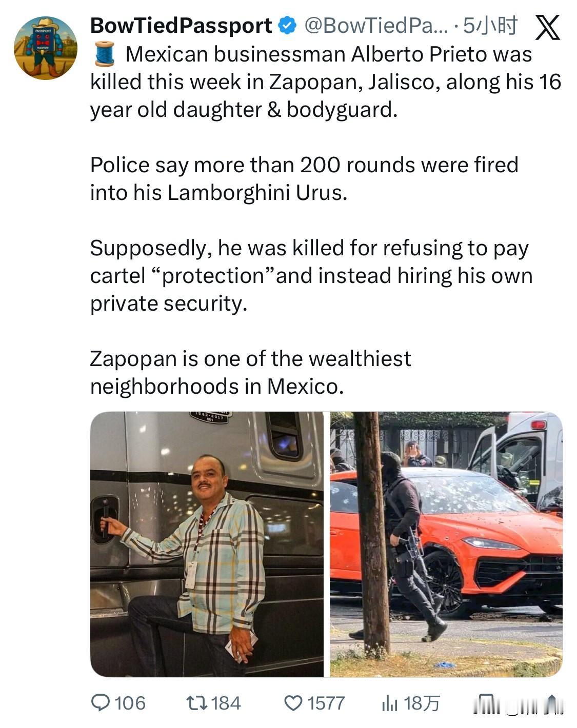Click the thread emoji at post start
The image size is (577, 728).
click(x=105, y=53)
